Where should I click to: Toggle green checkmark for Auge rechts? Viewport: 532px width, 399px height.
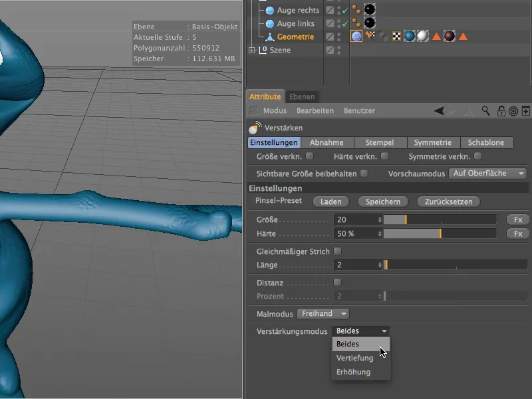(345, 11)
